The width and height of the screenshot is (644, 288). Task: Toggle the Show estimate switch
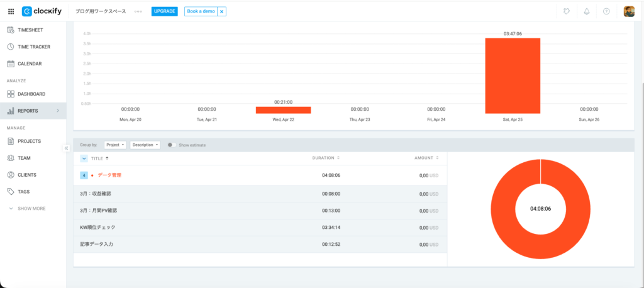[x=170, y=145]
